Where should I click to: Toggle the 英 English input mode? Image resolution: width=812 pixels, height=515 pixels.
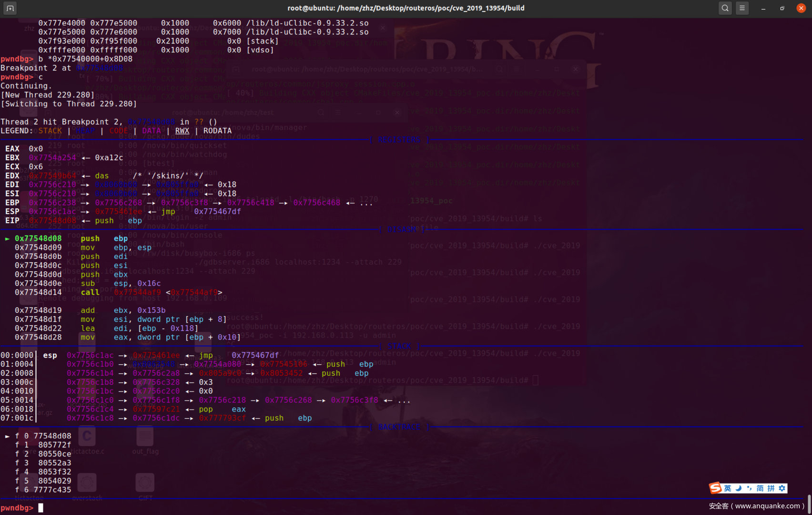[x=728, y=488]
